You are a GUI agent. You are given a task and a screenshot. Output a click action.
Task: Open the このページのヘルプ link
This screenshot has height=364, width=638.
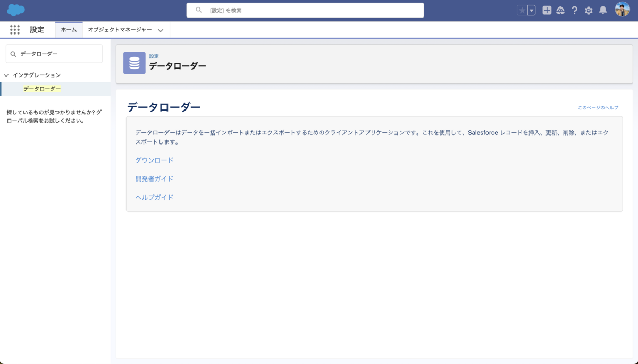(x=598, y=108)
